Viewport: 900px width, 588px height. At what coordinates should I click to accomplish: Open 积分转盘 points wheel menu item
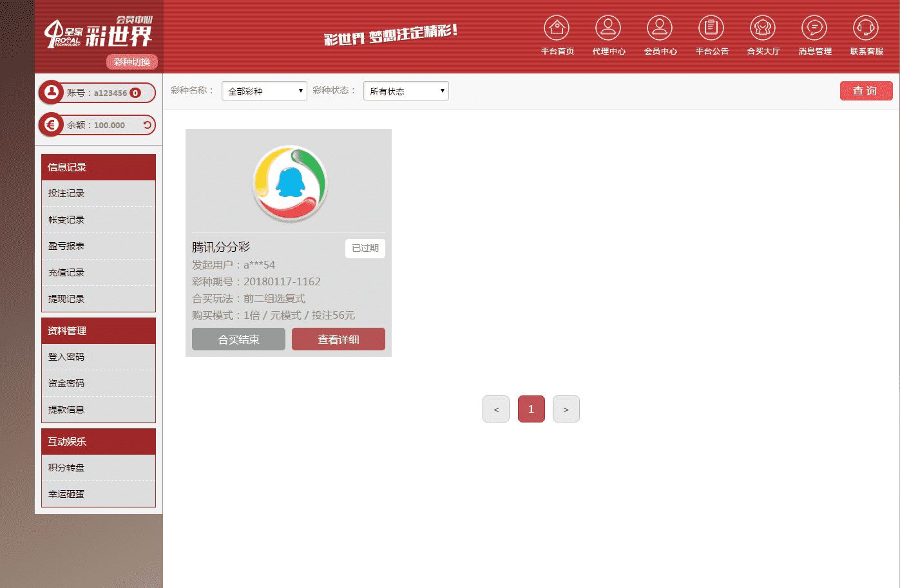point(66,468)
